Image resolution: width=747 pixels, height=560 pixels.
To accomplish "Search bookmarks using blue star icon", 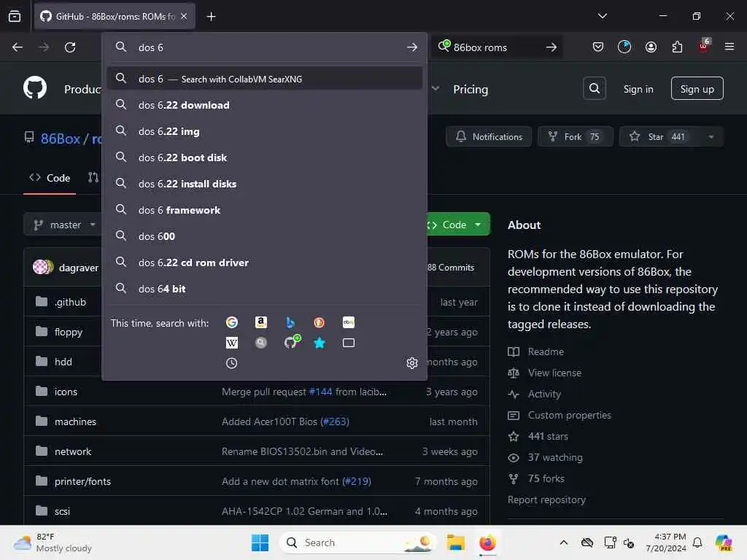I will point(320,343).
